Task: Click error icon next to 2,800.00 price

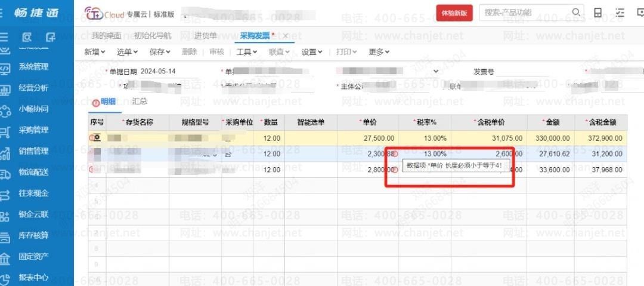Action: 396,170
